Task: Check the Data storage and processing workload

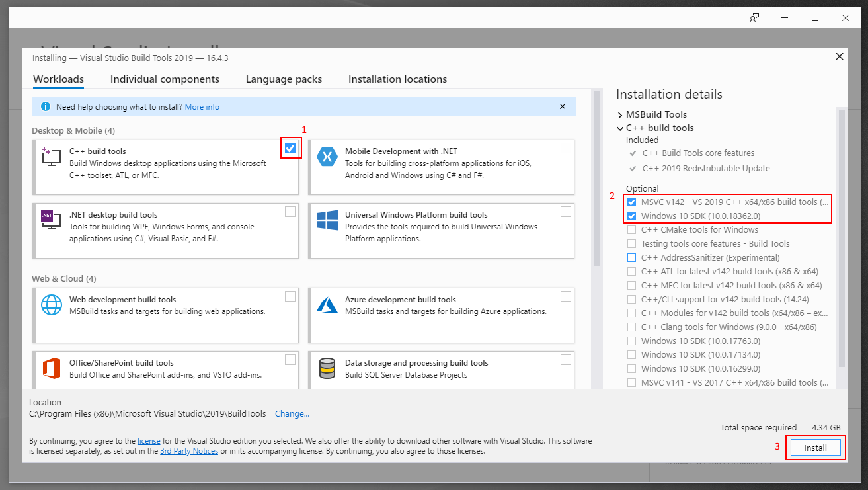Action: (x=566, y=360)
